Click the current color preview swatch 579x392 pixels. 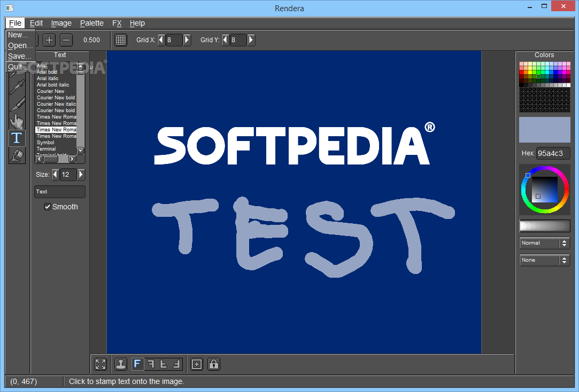(545, 130)
